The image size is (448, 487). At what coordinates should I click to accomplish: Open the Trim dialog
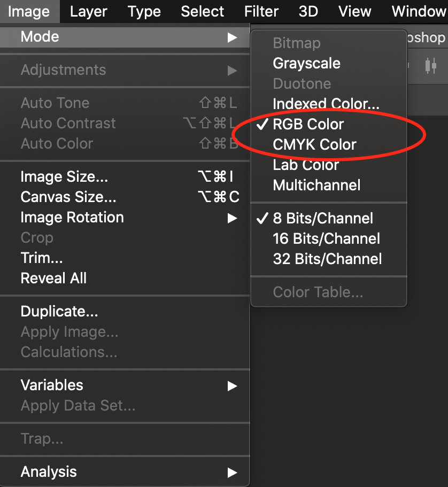click(x=42, y=258)
